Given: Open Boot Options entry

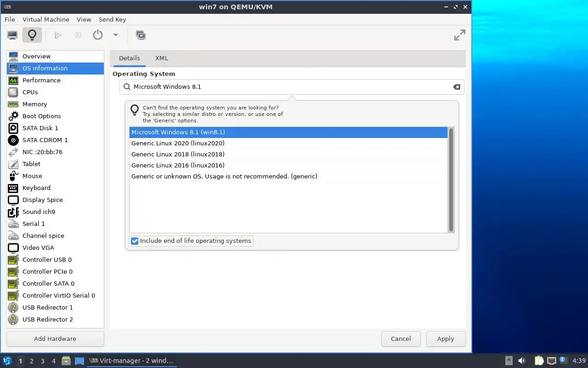Looking at the screenshot, I should 55,116.
